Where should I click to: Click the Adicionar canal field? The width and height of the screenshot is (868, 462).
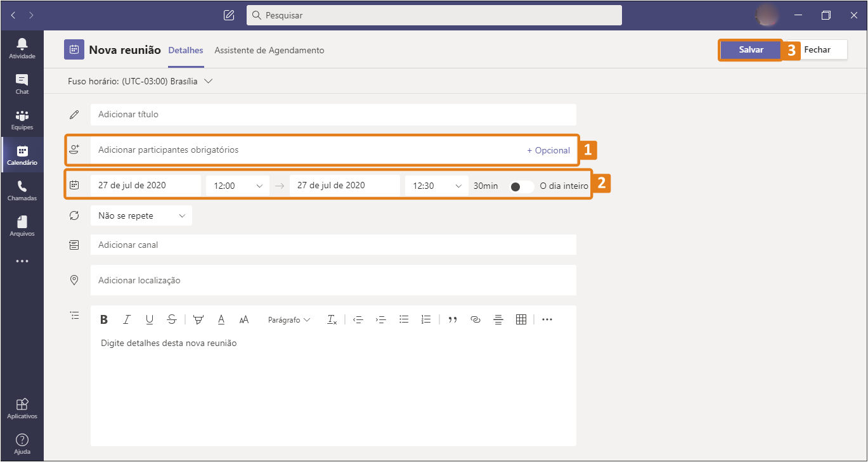[x=334, y=245]
